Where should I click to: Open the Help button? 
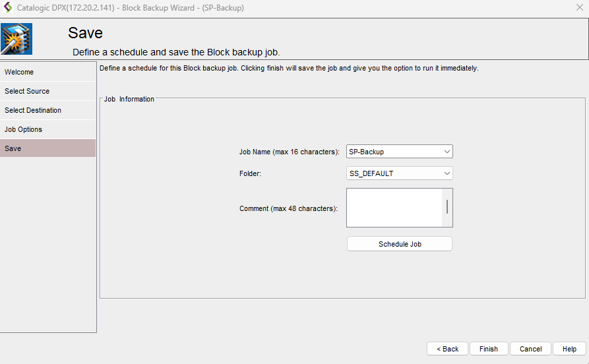pyautogui.click(x=569, y=349)
